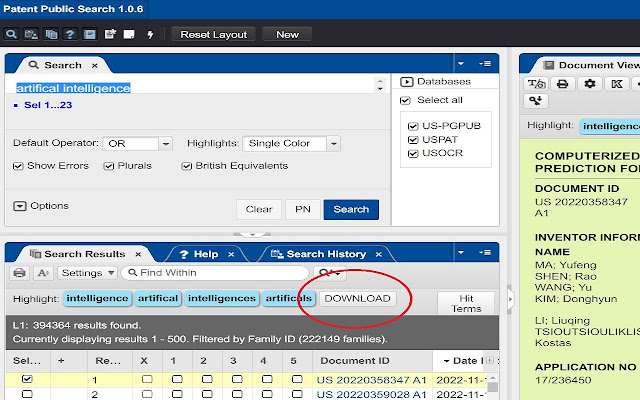Open the help question mark toolbar icon
This screenshot has height=400, width=640.
(x=70, y=34)
